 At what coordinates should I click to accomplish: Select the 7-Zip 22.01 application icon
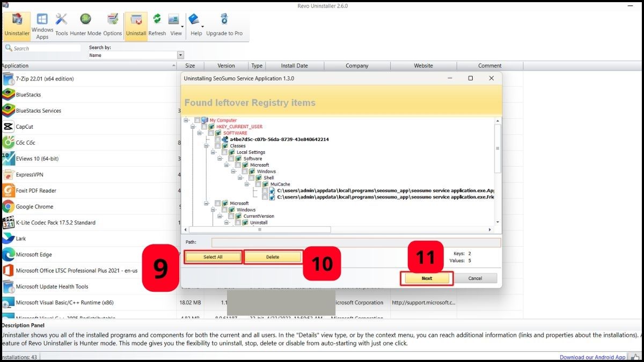pos(8,79)
